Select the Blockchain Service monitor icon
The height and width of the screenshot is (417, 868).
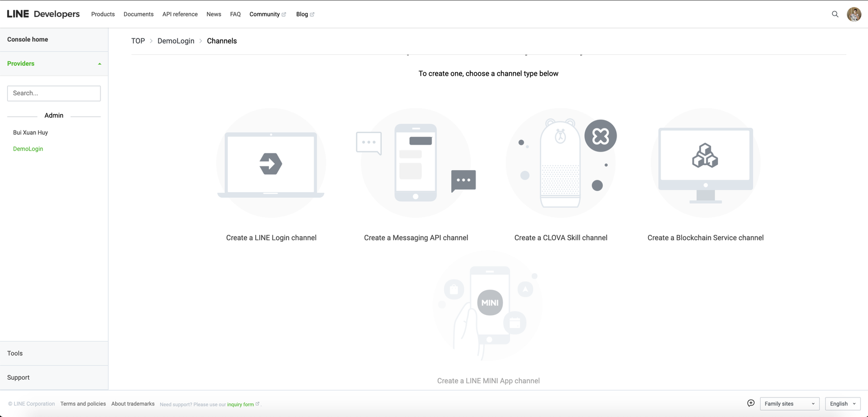tap(705, 163)
